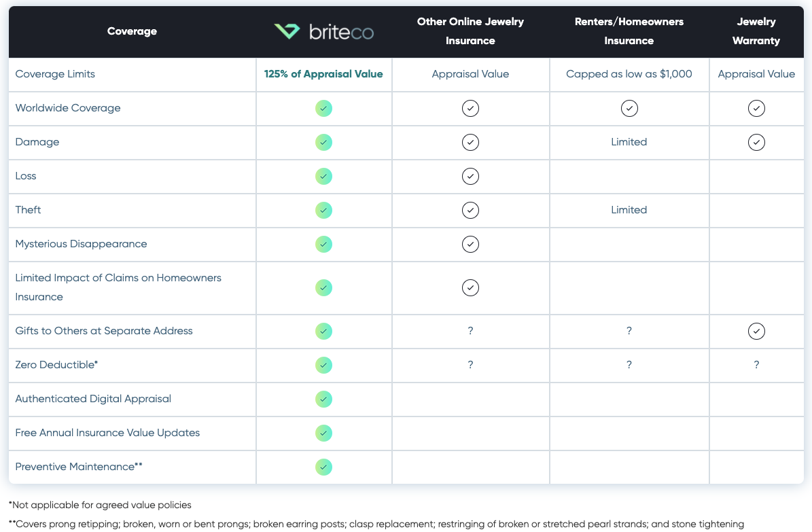Click the Zero Deductible row label
This screenshot has height=532, width=812.
56,365
